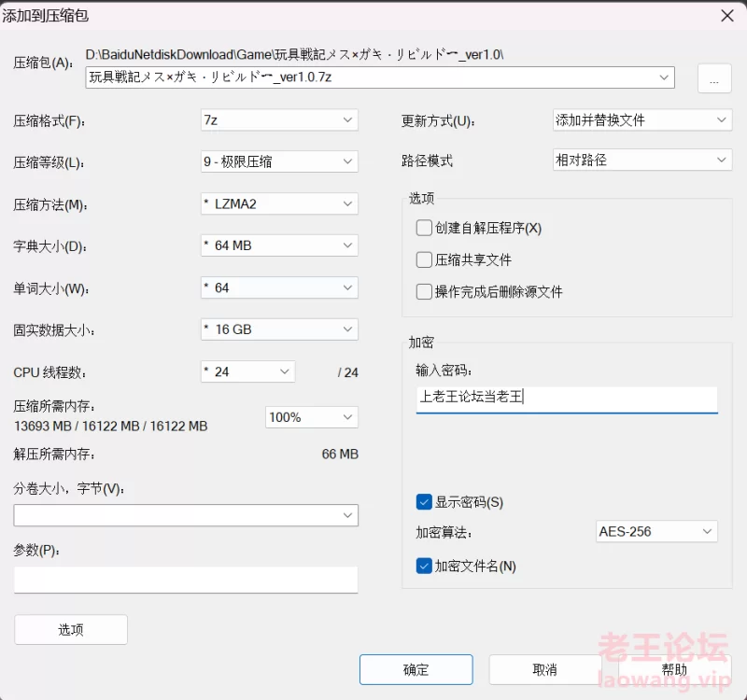747x700 pixels.
Task: Click the 66 MB decompression memory value
Action: pos(340,454)
